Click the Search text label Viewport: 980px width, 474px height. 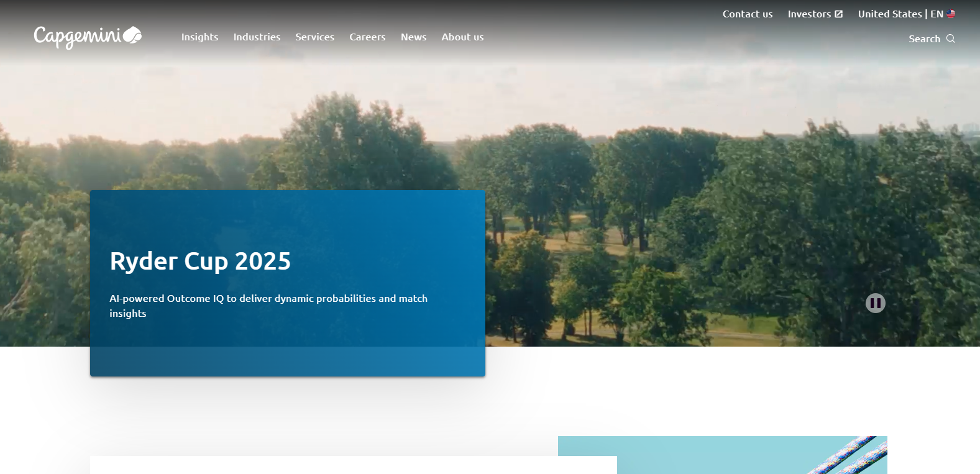click(924, 39)
